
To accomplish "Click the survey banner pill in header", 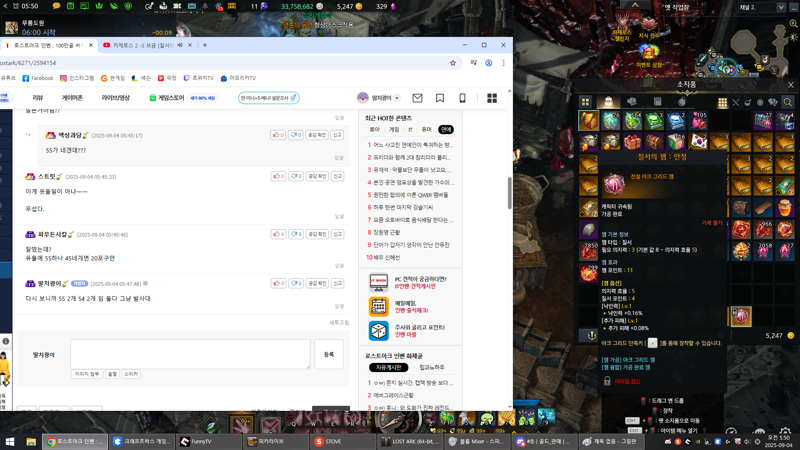I will coord(268,98).
